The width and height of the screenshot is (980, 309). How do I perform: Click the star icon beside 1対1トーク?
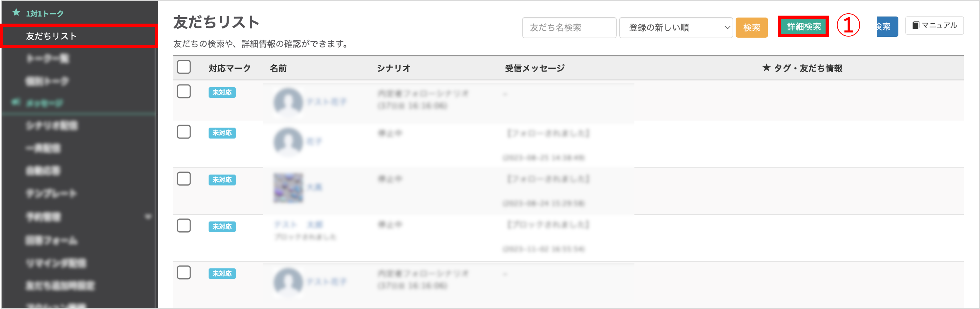(x=16, y=13)
